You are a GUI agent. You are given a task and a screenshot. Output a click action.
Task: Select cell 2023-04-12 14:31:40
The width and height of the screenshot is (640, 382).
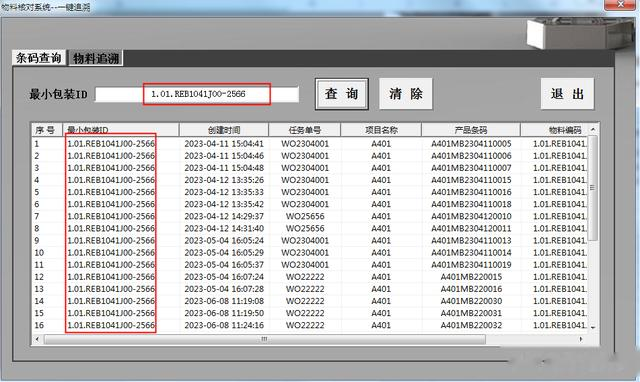(x=224, y=229)
